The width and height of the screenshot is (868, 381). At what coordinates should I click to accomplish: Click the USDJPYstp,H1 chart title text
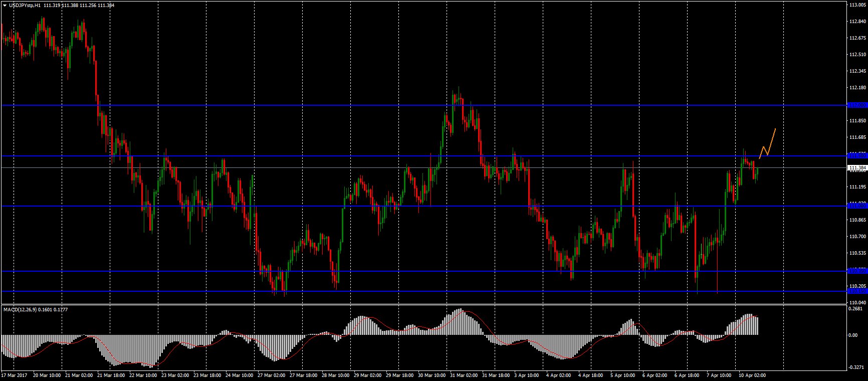click(x=25, y=6)
